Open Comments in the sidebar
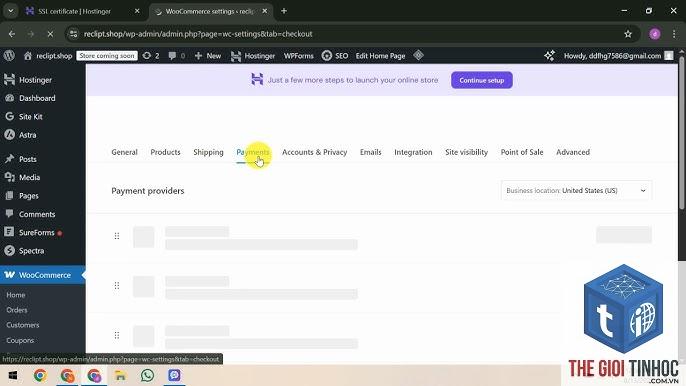686x386 pixels. click(x=42, y=214)
